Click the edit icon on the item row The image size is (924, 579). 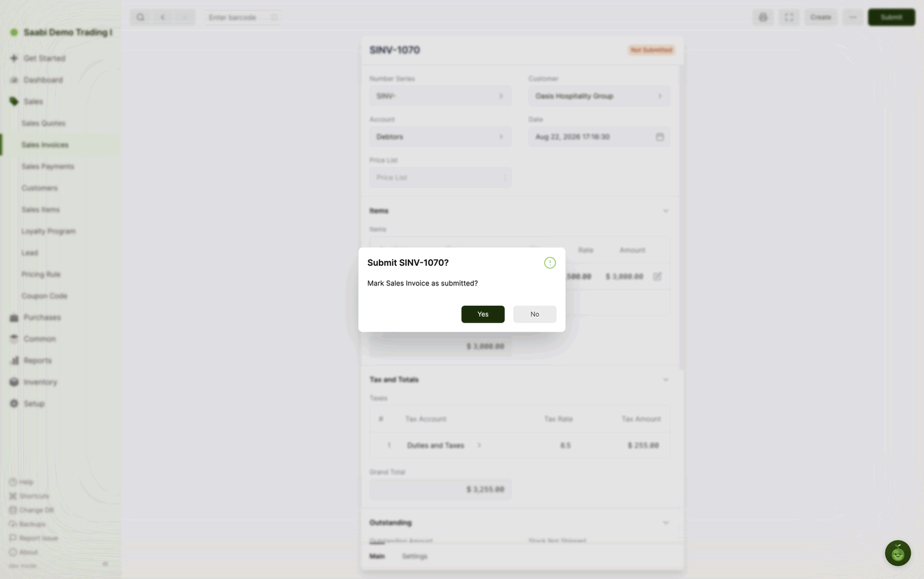(657, 276)
